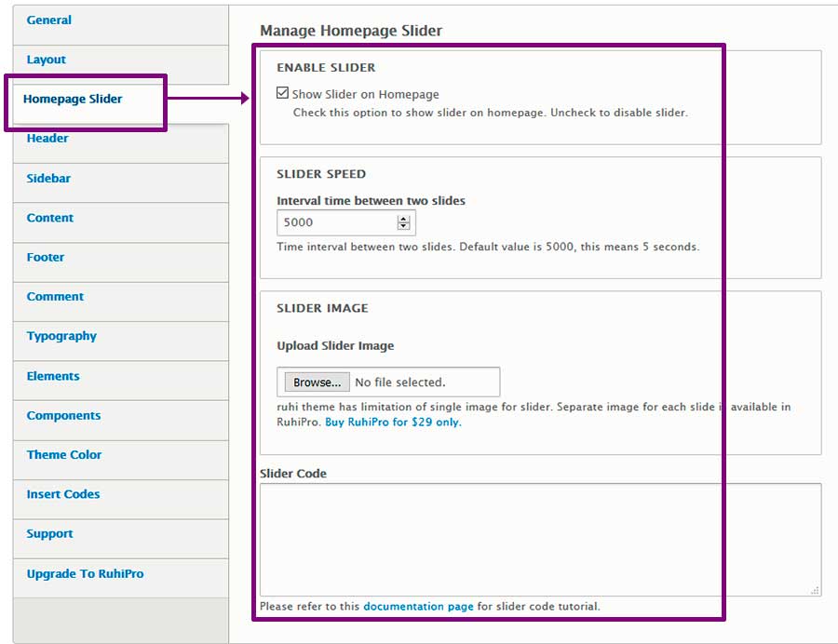
Task: Toggle the Show Slider on Homepage checkbox
Action: tap(282, 94)
